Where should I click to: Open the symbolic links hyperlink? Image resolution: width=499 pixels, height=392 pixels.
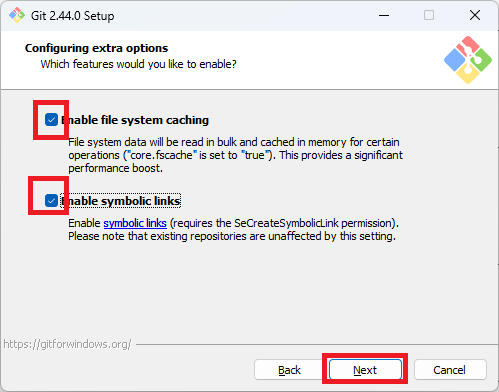point(135,223)
